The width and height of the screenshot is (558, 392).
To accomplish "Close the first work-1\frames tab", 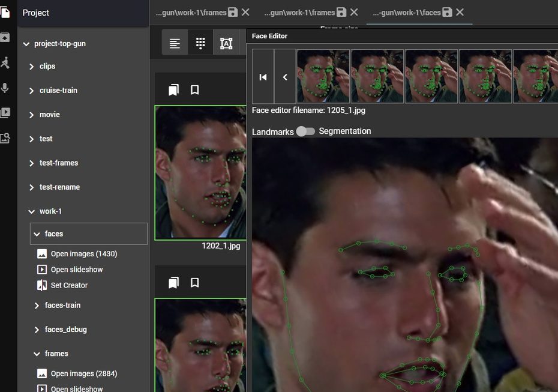I will coord(245,12).
